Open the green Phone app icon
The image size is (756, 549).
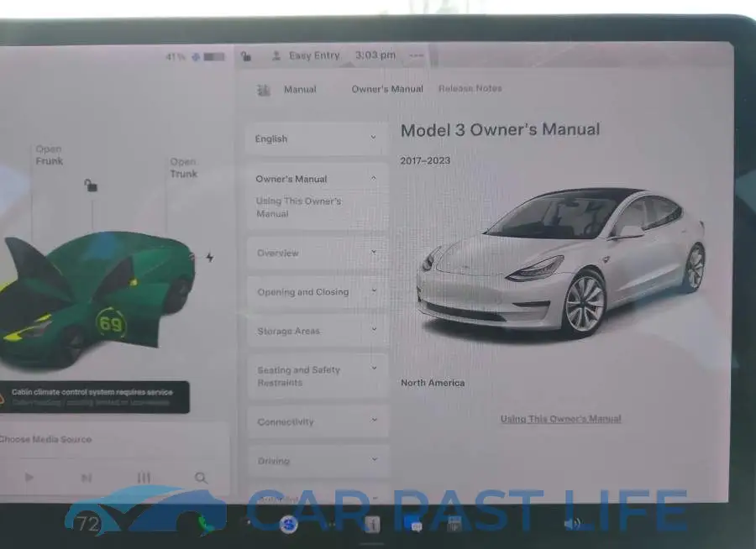[206, 524]
